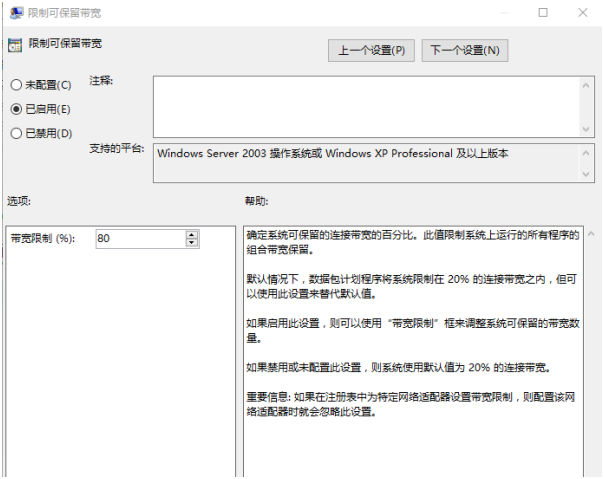Screen dimensions: 604x479
Task: Close the 限制可保留带宽 dialog window
Action: coord(582,13)
